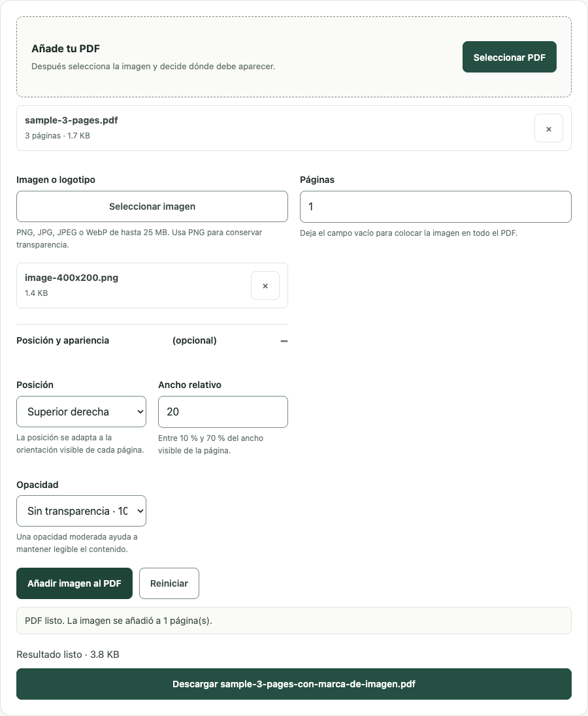Open the Opacidad dropdown
Screen dimensions: 588x716
click(x=81, y=511)
